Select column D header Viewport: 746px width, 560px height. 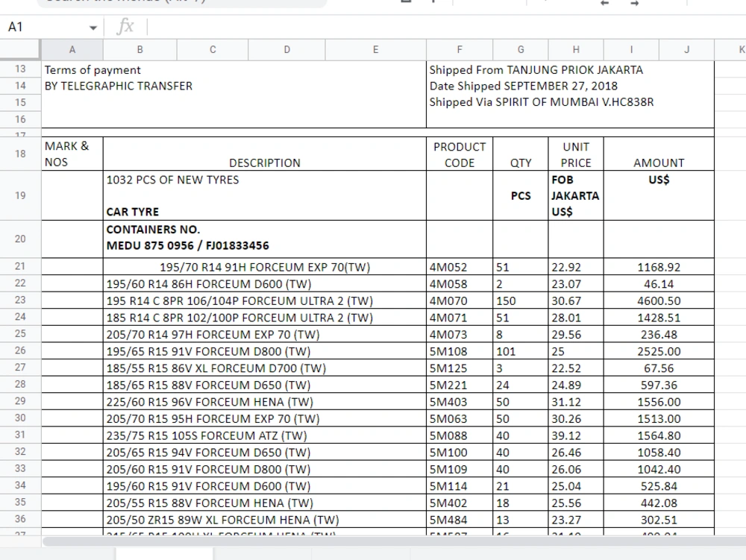[x=287, y=49]
